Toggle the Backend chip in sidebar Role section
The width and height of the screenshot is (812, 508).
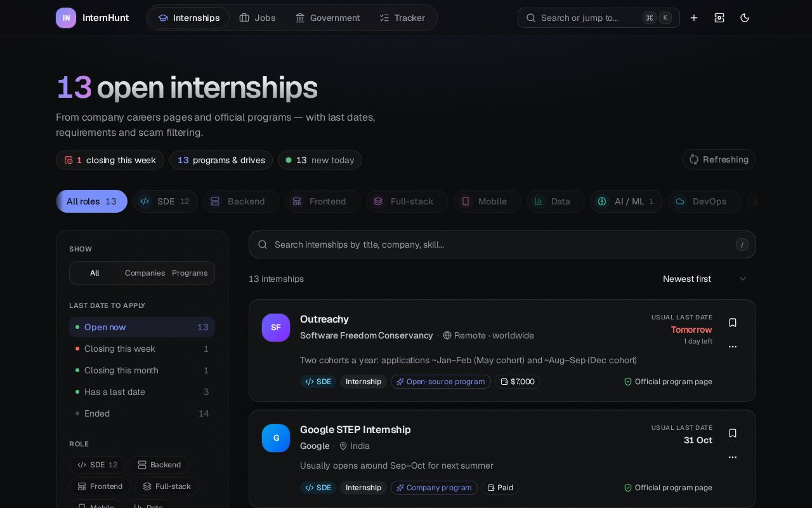click(159, 465)
